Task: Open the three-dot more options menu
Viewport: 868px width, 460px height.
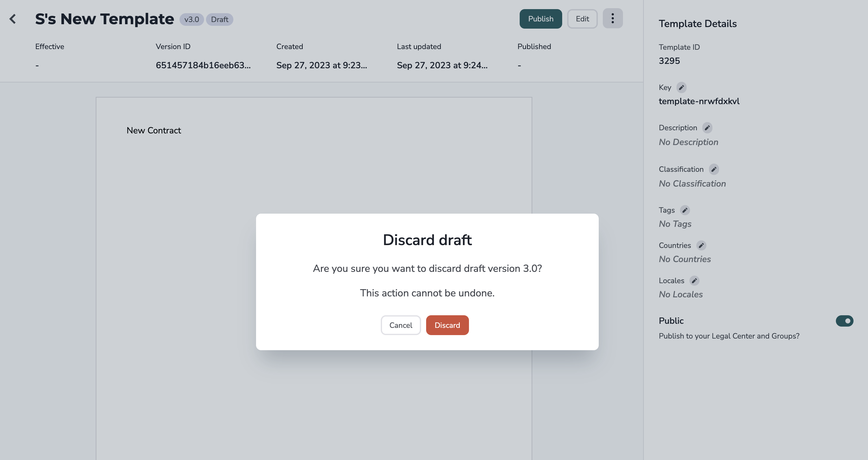Action: (x=613, y=19)
